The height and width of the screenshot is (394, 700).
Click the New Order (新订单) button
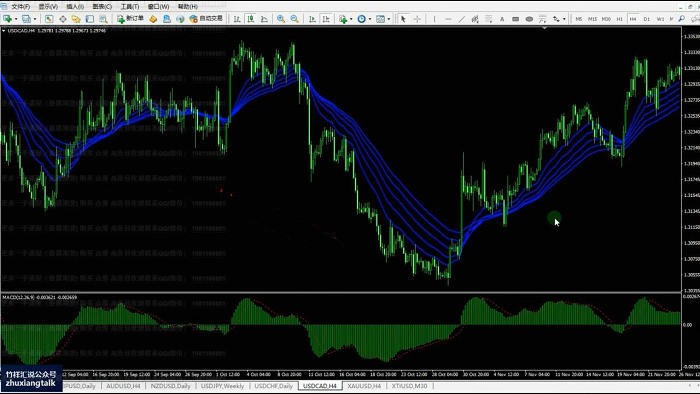[130, 19]
